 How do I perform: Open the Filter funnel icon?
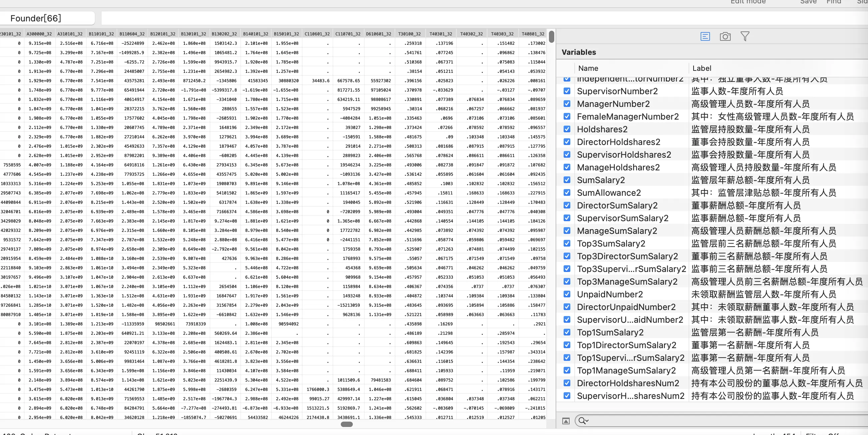745,36
